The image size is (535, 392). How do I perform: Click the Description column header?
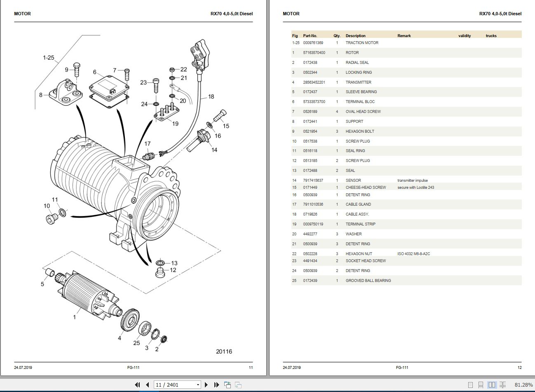click(x=355, y=36)
